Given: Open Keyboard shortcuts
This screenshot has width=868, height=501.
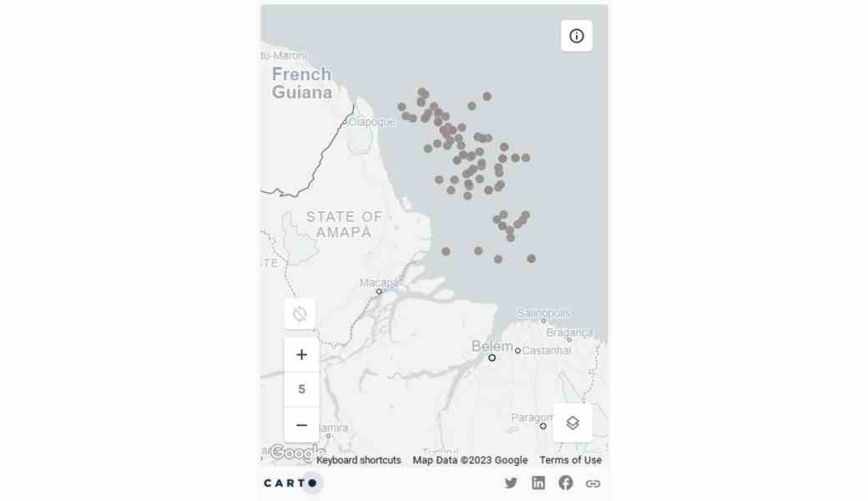Looking at the screenshot, I should [359, 460].
